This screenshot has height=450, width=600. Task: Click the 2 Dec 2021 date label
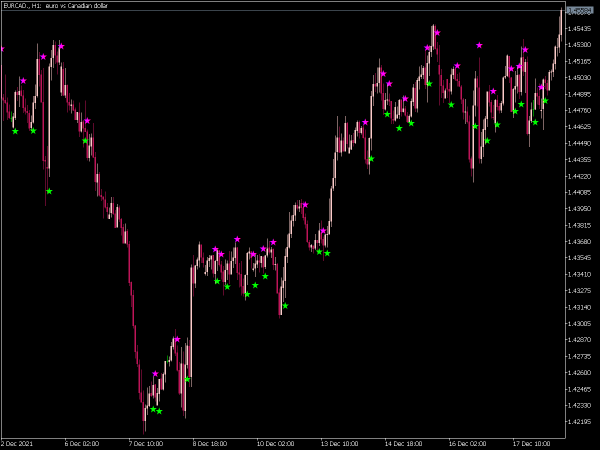(x=17, y=444)
